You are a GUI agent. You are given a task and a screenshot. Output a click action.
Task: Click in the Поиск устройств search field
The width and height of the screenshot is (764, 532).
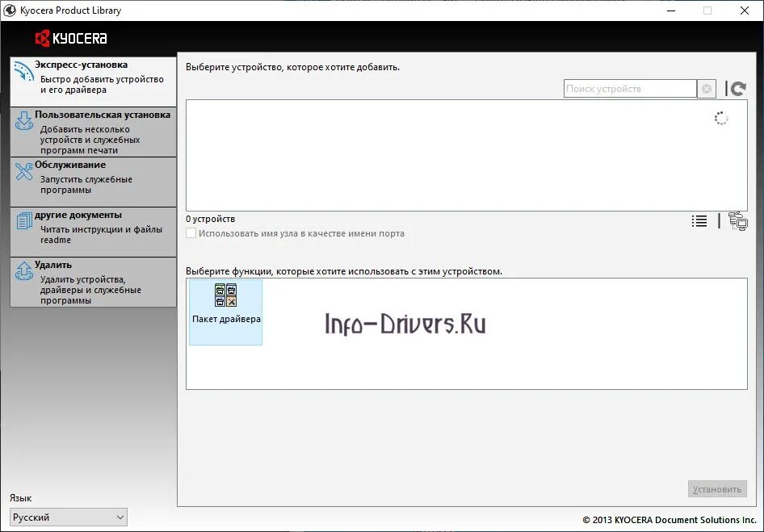click(630, 89)
